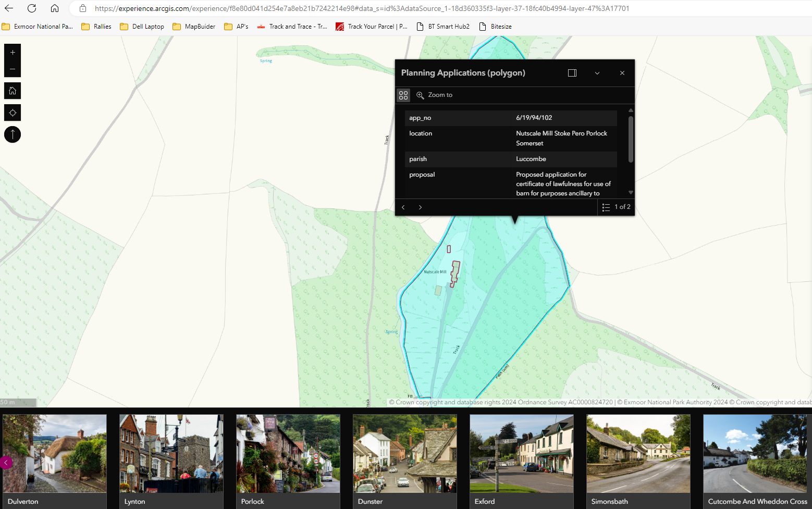Collapse the popup using the chevron
812x509 pixels.
597,73
